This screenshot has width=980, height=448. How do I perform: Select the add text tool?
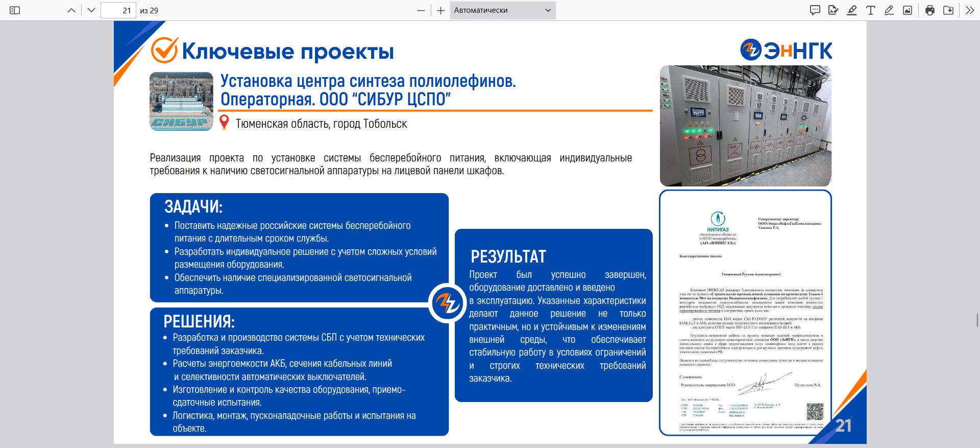point(871,10)
